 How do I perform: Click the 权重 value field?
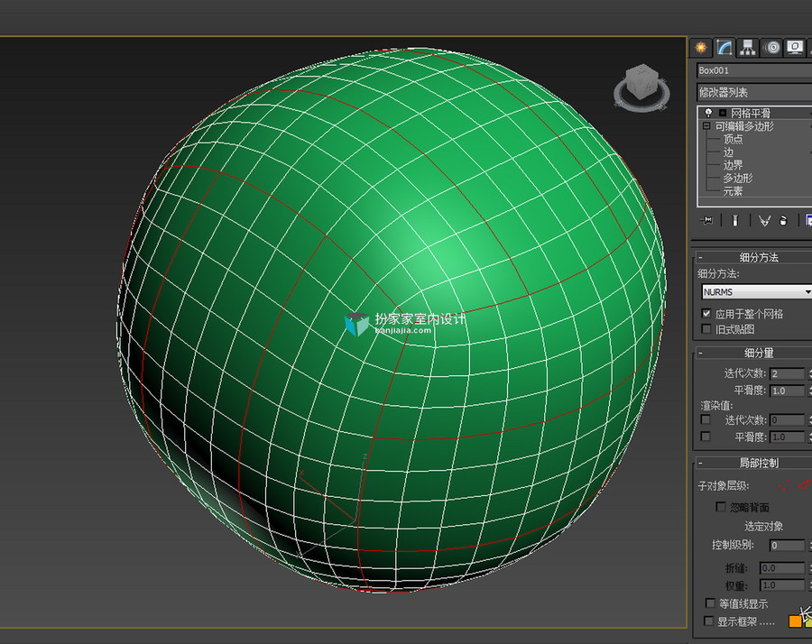point(782,585)
